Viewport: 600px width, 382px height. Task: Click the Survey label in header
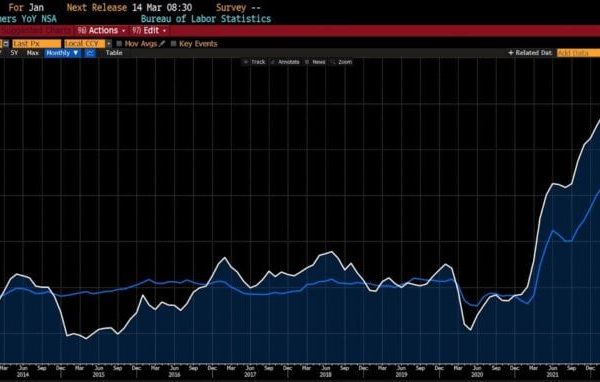tap(231, 8)
